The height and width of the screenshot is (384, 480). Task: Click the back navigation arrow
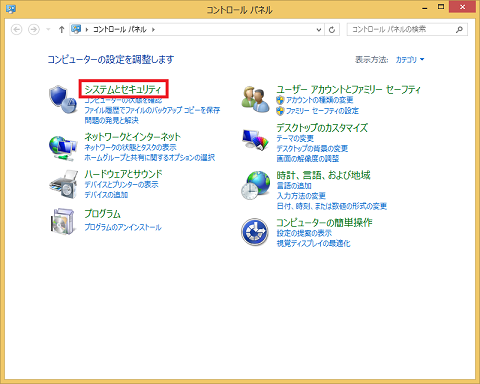17,30
